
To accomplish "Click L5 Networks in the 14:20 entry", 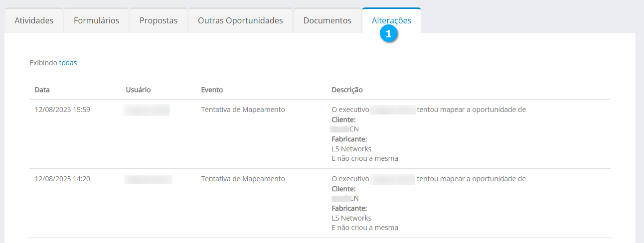I will 351,218.
